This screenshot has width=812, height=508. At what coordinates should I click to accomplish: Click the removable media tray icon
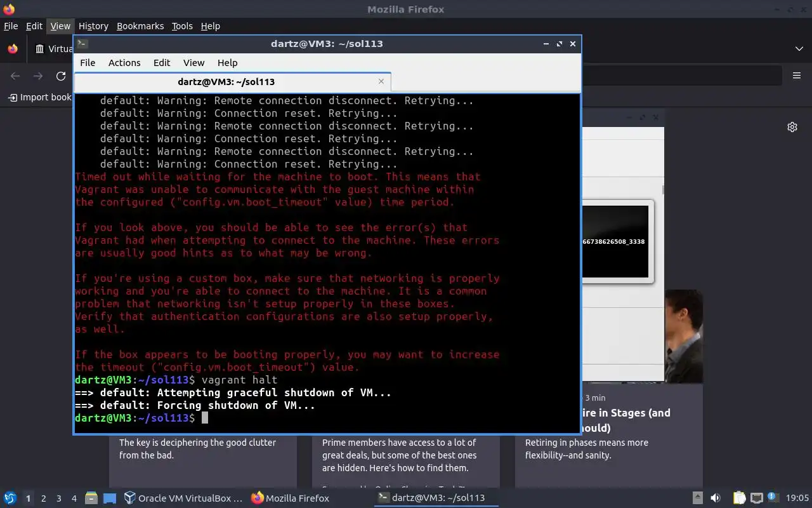[697, 498]
